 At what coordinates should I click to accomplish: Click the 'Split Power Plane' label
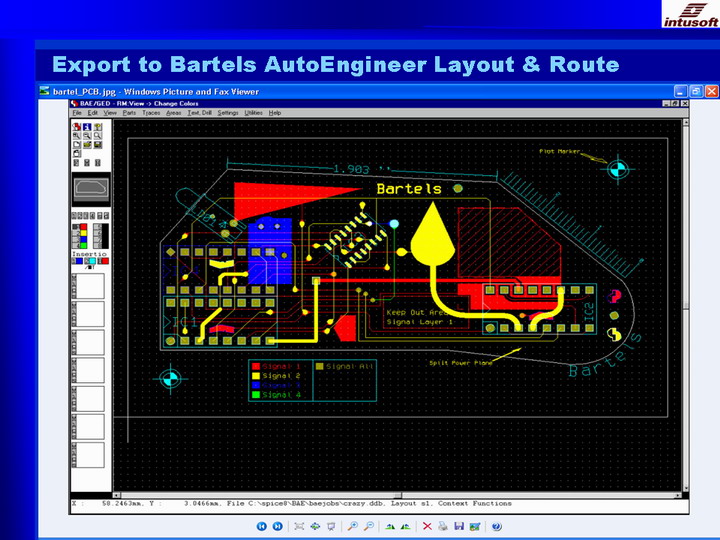(x=461, y=363)
